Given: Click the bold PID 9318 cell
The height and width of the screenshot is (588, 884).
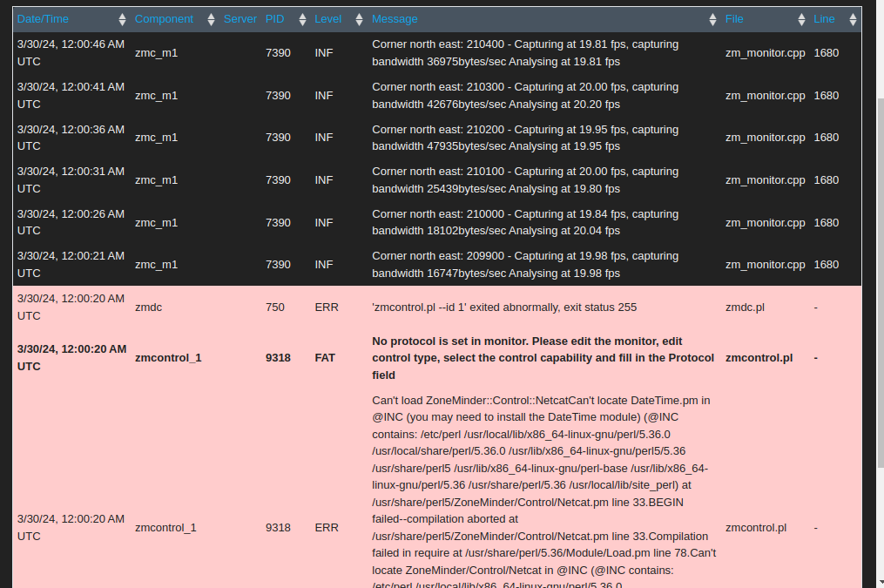Looking at the screenshot, I should 278,358.
